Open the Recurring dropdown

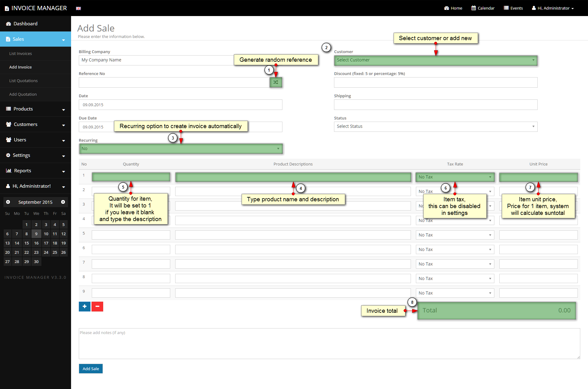[180, 149]
